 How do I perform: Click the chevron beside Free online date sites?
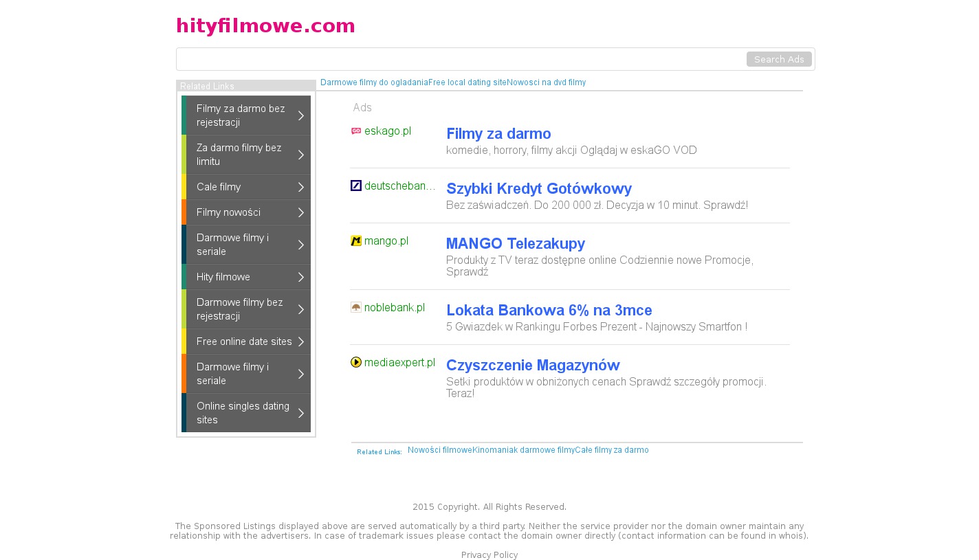[x=301, y=341]
